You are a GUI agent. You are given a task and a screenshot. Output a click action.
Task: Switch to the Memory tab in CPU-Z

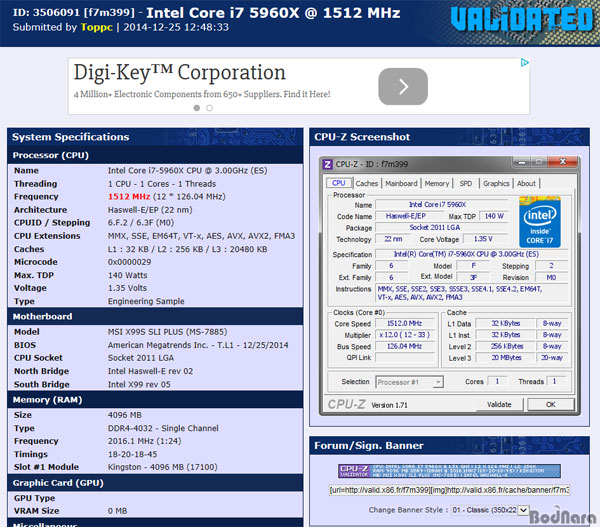point(437,184)
